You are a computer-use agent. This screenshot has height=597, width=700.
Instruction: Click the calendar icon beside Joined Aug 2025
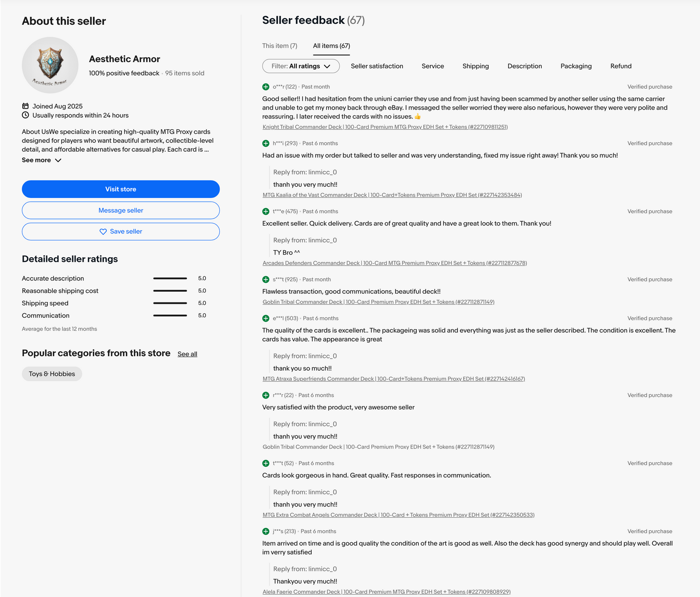(26, 106)
